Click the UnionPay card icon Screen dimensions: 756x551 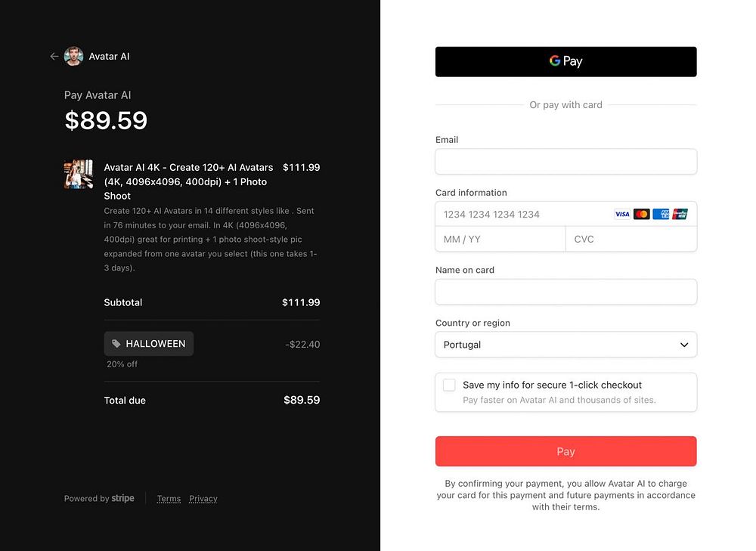coord(680,215)
